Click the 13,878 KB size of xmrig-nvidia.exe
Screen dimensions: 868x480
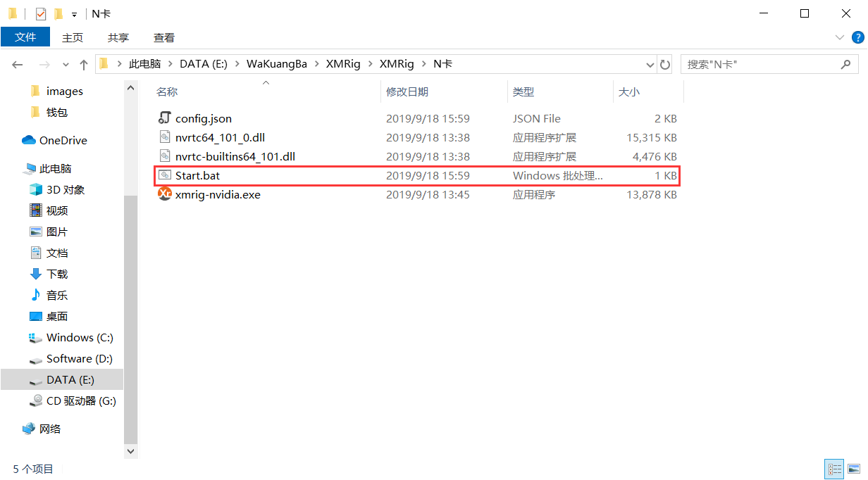coord(652,194)
